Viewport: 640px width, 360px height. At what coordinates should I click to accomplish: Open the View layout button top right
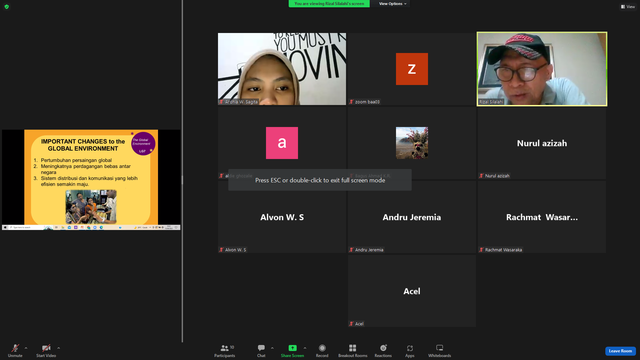click(x=628, y=7)
